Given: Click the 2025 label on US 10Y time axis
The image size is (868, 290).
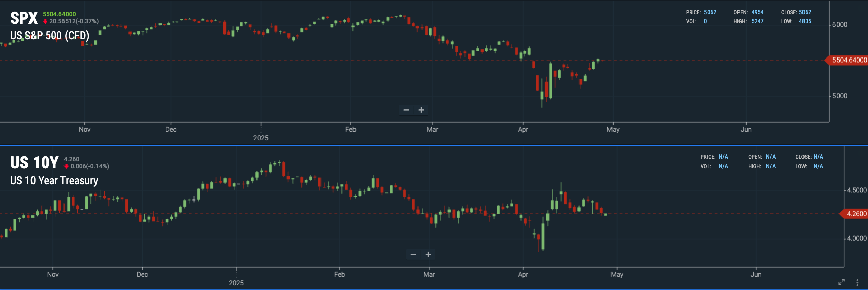Looking at the screenshot, I should click(236, 283).
